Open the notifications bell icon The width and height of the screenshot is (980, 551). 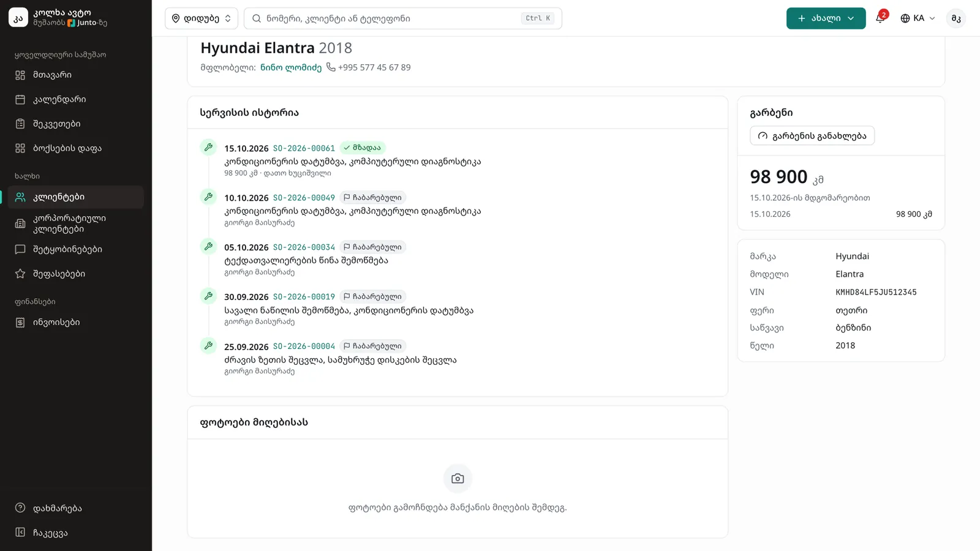(880, 18)
